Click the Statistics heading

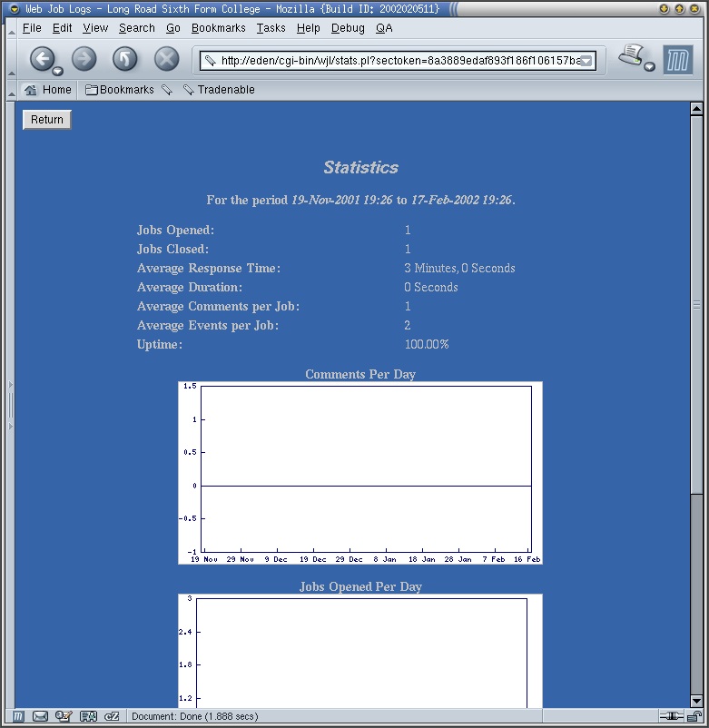tap(360, 168)
